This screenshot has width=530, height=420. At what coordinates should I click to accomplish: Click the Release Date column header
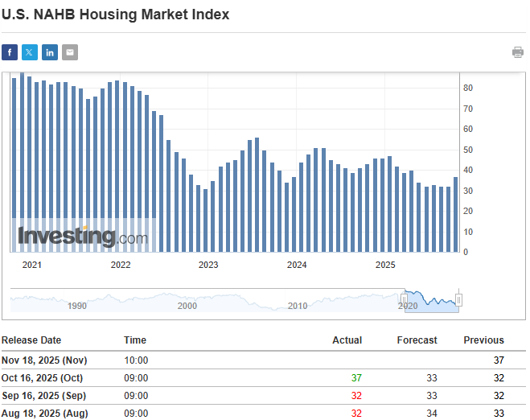[31, 340]
